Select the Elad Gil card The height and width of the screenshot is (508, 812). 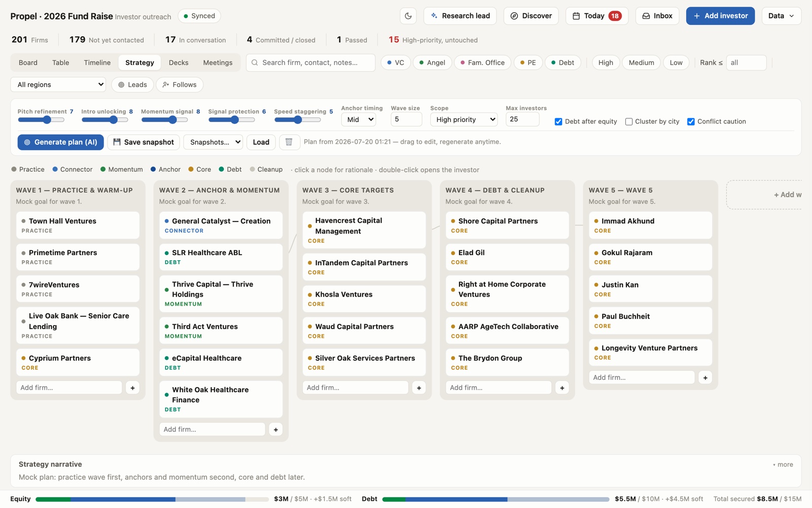(x=507, y=257)
